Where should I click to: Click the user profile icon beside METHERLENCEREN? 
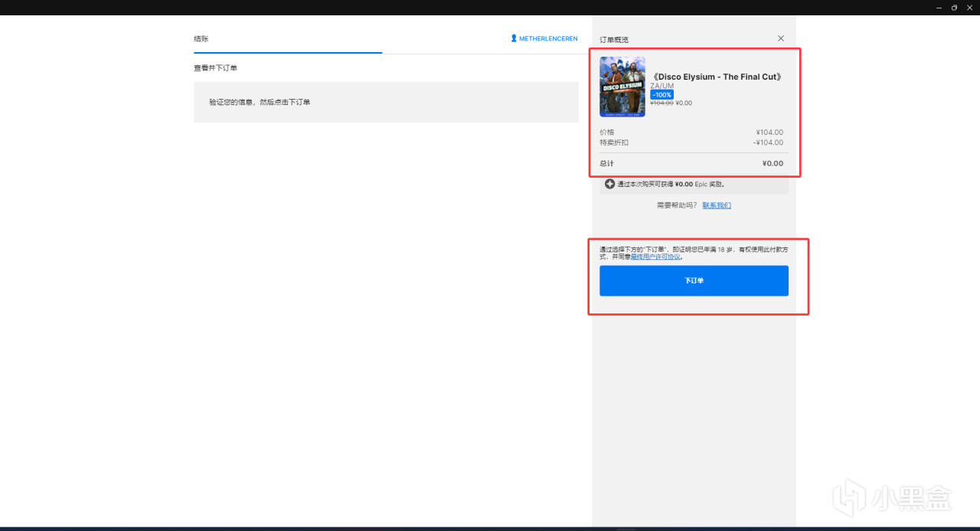(514, 38)
